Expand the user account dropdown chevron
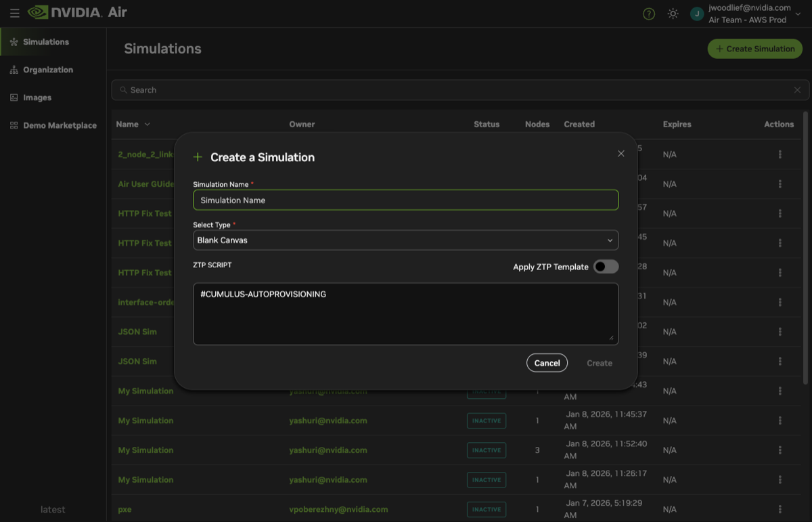 (x=798, y=14)
